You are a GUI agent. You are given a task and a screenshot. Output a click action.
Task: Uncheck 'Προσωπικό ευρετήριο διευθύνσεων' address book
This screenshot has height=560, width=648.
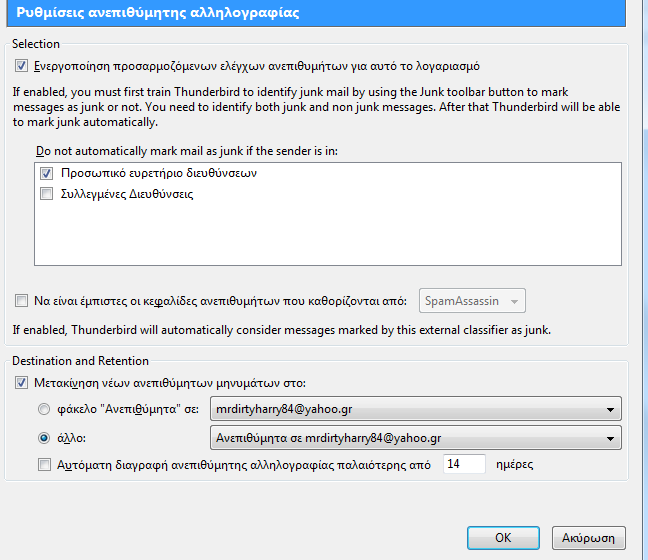point(46,173)
